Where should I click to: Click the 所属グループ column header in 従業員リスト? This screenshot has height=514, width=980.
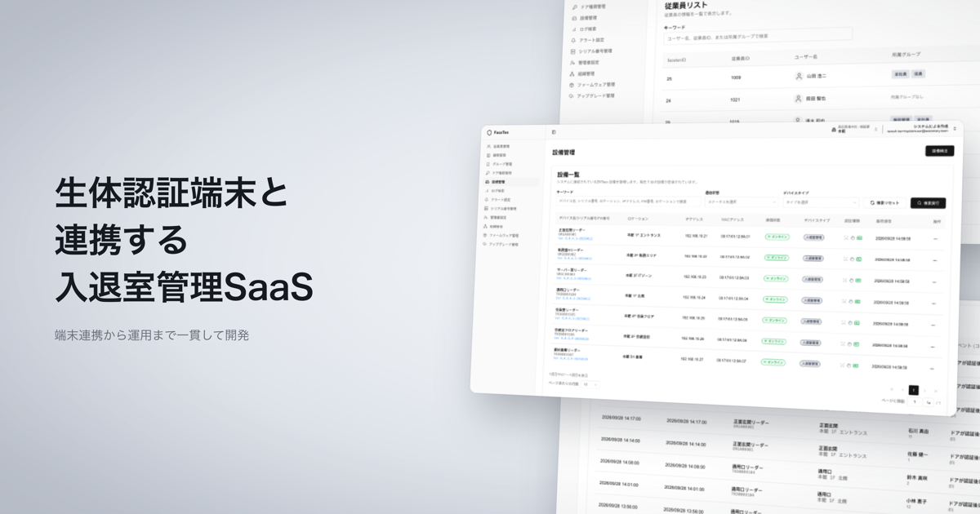point(906,55)
